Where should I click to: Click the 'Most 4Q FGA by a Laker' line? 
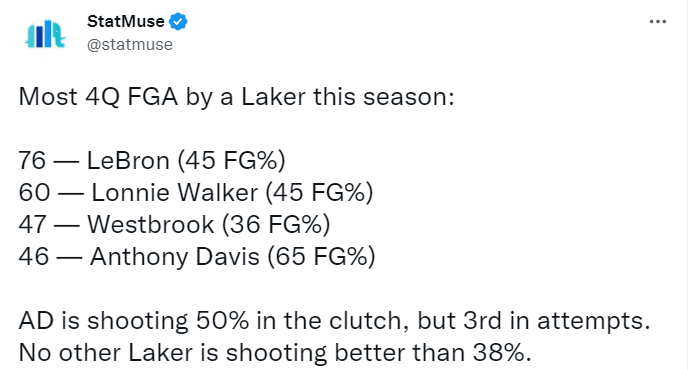[236, 97]
